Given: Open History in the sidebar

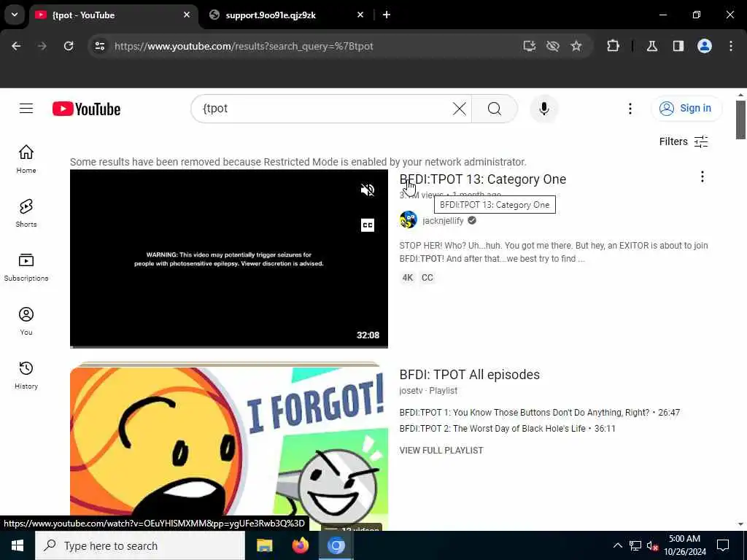Looking at the screenshot, I should coord(26,376).
